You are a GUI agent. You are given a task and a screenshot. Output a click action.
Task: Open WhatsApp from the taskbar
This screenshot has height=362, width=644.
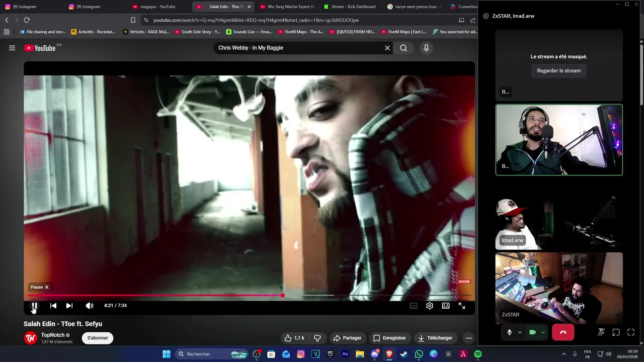tap(419, 354)
